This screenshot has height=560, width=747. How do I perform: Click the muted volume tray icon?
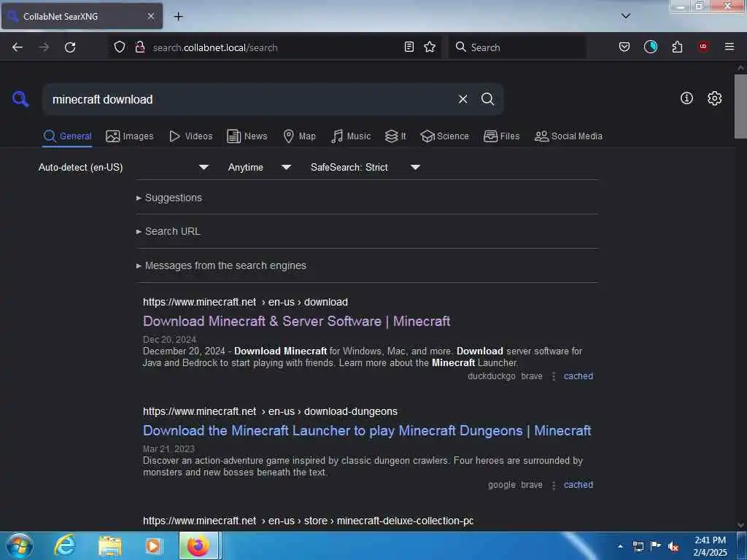[673, 547]
